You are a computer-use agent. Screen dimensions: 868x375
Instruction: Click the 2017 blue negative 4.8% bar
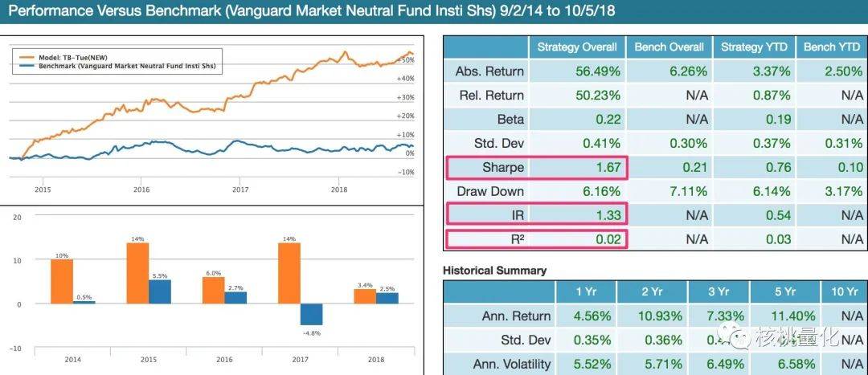[311, 314]
